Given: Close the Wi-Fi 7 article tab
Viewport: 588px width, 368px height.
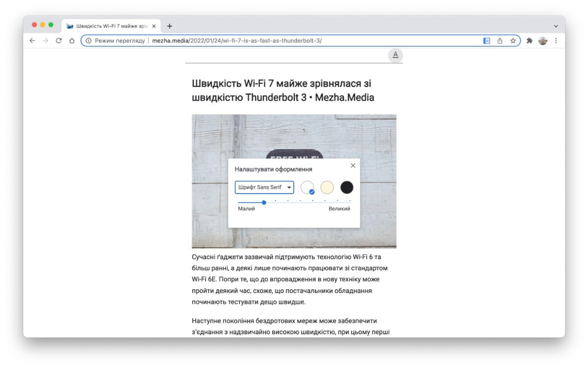Looking at the screenshot, I should pyautogui.click(x=154, y=26).
